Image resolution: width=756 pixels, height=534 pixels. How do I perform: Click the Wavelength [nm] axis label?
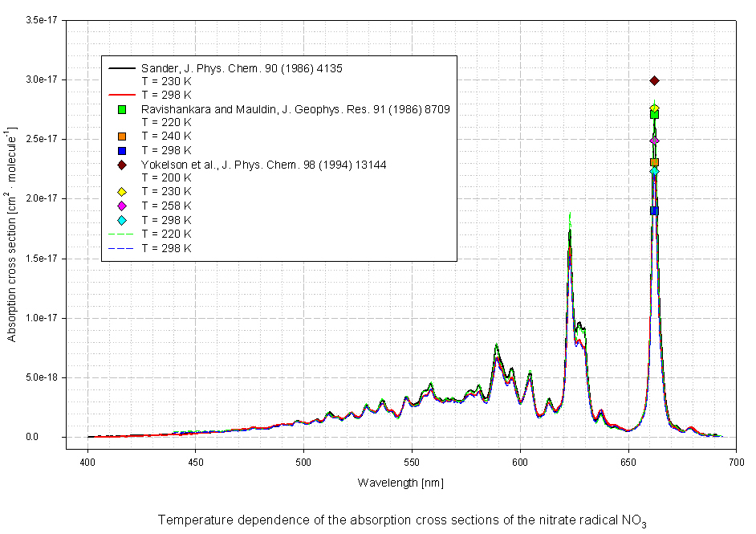[400, 483]
